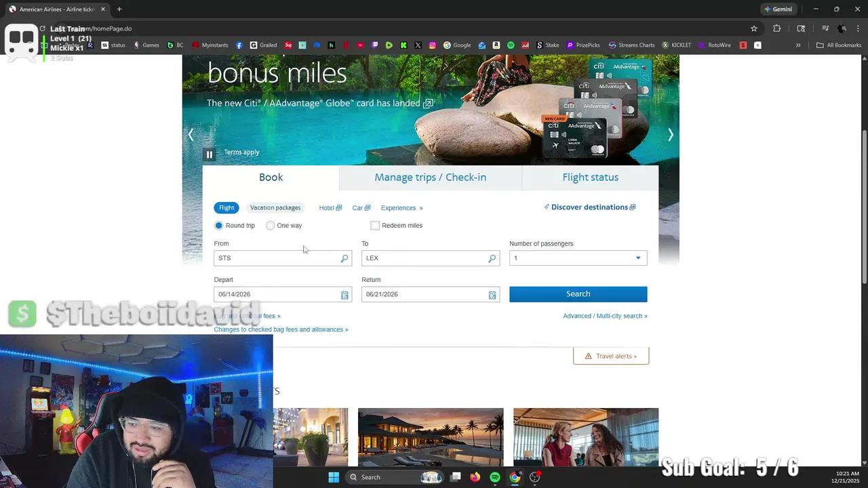Screen dimensions: 868x488
Task: Open the Google bookmark
Action: (x=457, y=45)
